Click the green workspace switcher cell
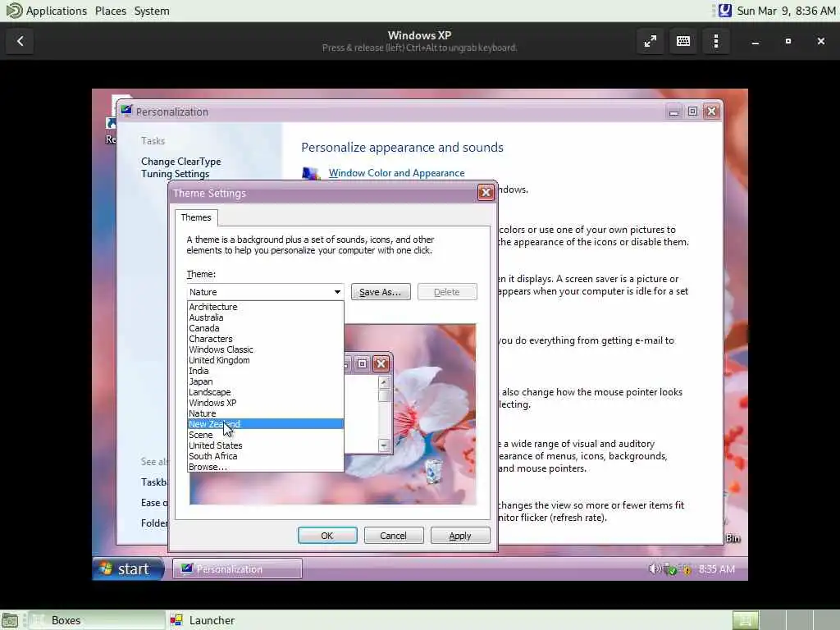The width and height of the screenshot is (840, 630). pyautogui.click(x=745, y=620)
